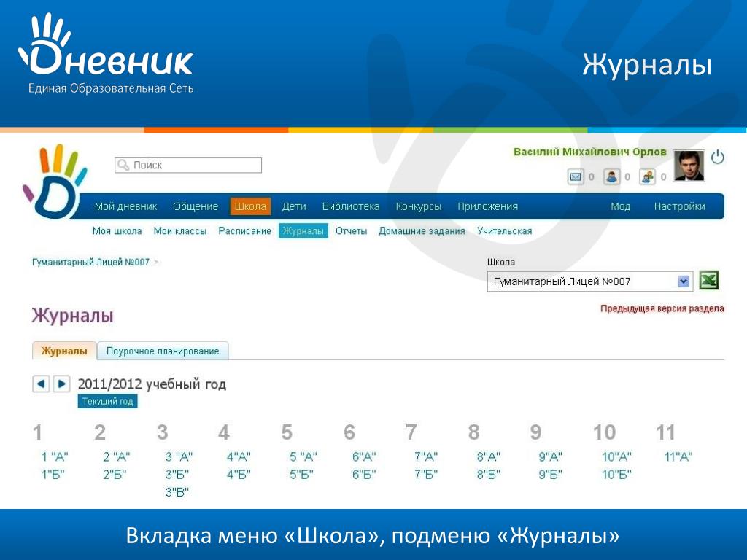Open journal for class 2"Б"
The height and width of the screenshot is (560, 747).
point(115,474)
